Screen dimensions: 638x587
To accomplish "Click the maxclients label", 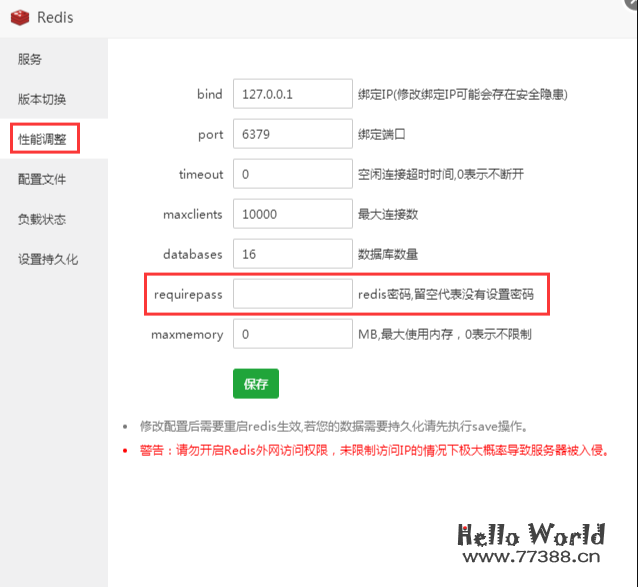I will pyautogui.click(x=192, y=214).
